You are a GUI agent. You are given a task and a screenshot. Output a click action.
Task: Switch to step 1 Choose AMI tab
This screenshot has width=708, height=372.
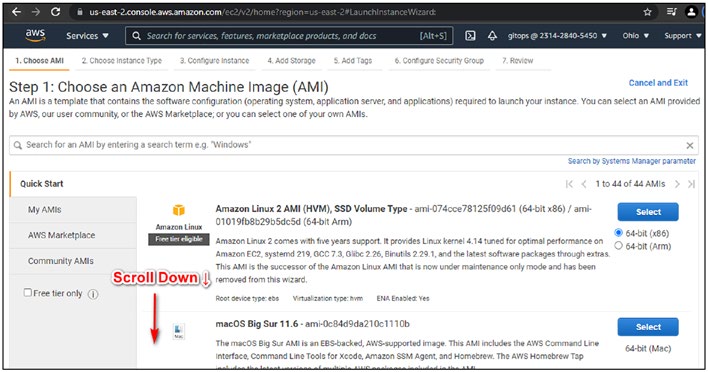pos(39,60)
